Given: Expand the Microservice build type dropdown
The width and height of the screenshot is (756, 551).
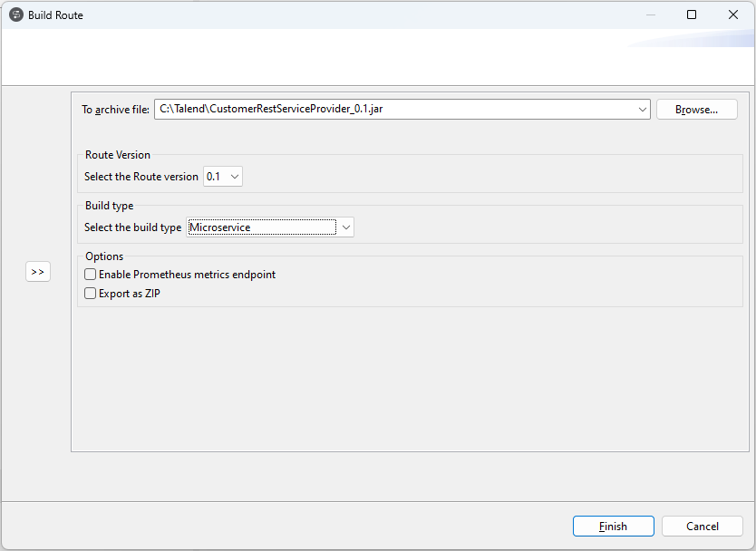Looking at the screenshot, I should 345,227.
